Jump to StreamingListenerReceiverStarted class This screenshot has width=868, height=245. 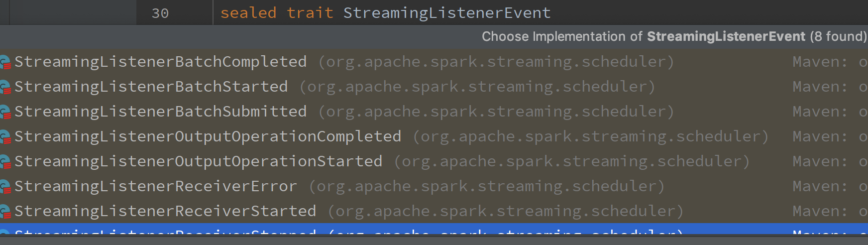[165, 211]
